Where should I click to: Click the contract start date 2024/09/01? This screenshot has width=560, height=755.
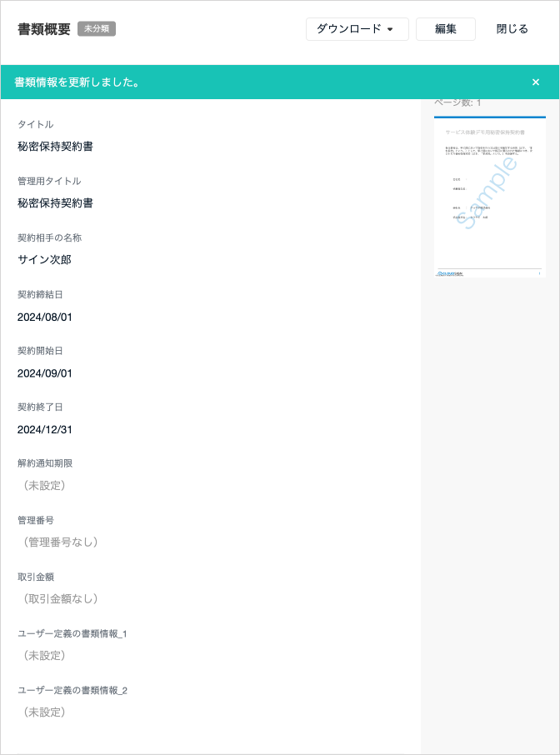pos(45,373)
